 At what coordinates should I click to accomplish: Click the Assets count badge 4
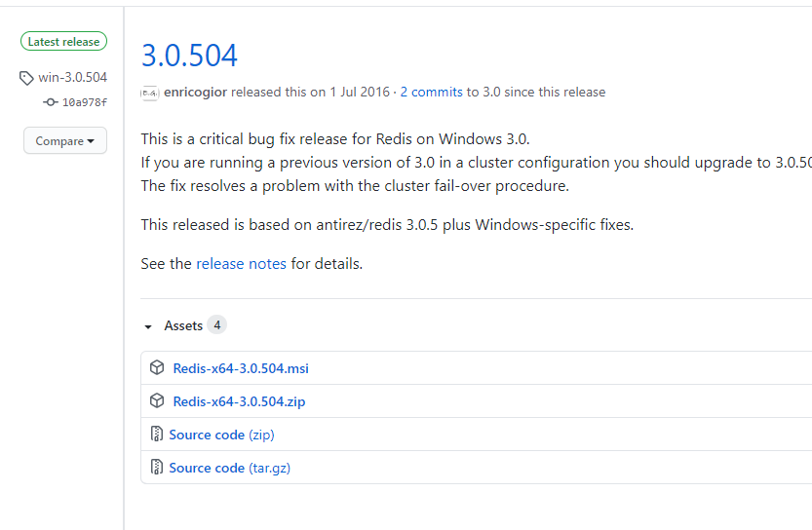pos(217,325)
